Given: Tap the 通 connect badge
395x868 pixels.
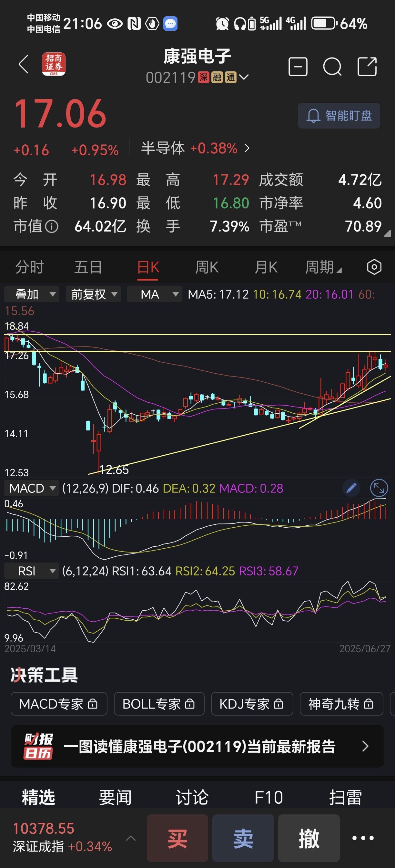Looking at the screenshot, I should 231,77.
